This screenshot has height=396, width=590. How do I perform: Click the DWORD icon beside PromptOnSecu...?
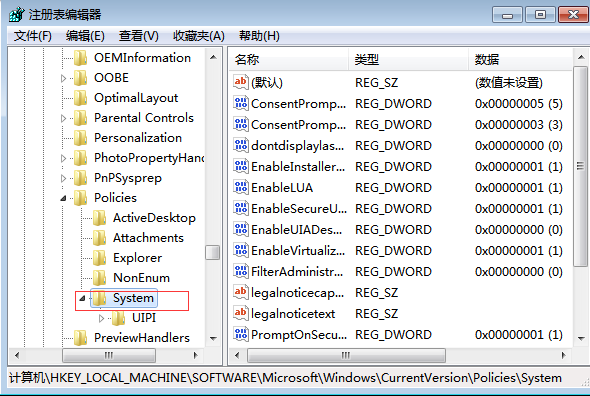(240, 334)
